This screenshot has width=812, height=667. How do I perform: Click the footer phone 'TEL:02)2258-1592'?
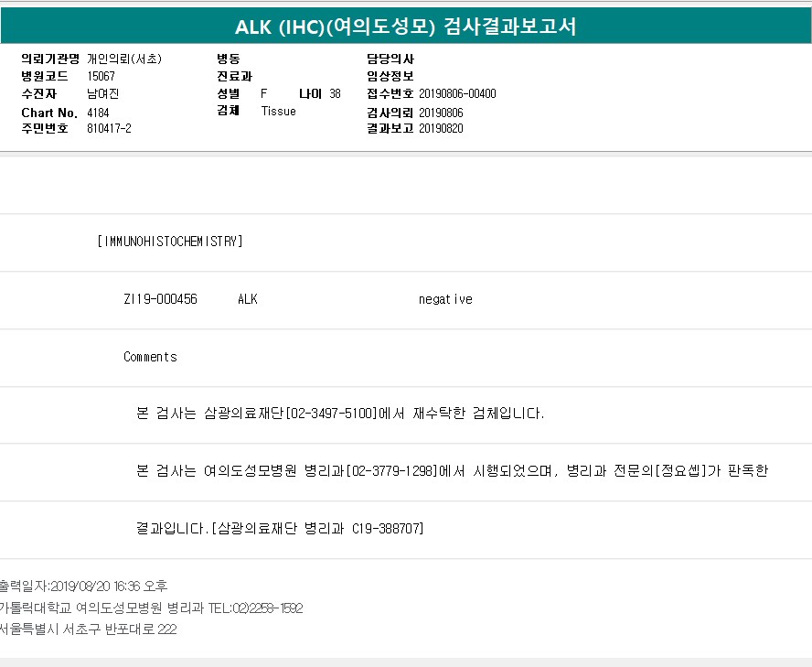[x=255, y=608]
